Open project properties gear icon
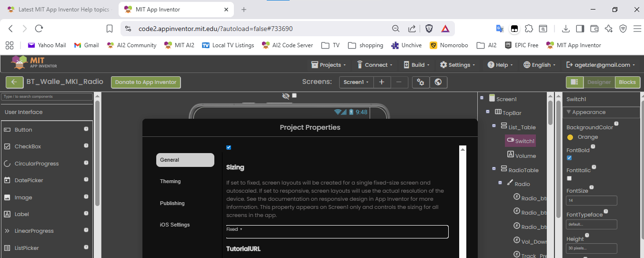Viewport: 644px width, 258px height. click(421, 82)
